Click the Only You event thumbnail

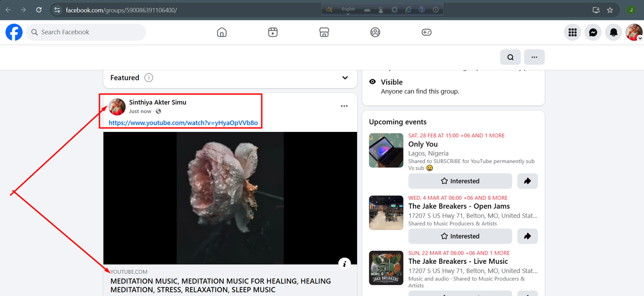tap(386, 150)
